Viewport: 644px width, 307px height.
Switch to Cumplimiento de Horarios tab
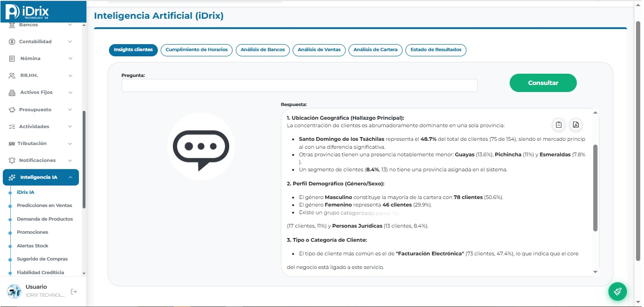pyautogui.click(x=196, y=50)
